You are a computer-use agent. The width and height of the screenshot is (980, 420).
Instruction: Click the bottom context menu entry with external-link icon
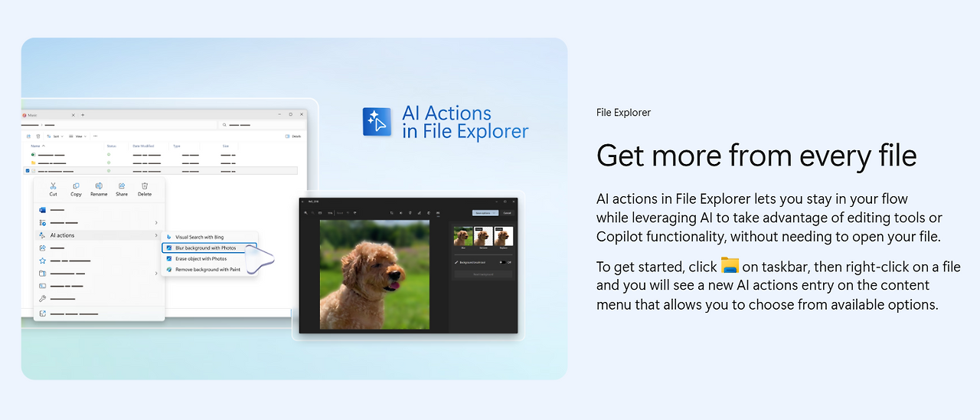[x=99, y=313]
